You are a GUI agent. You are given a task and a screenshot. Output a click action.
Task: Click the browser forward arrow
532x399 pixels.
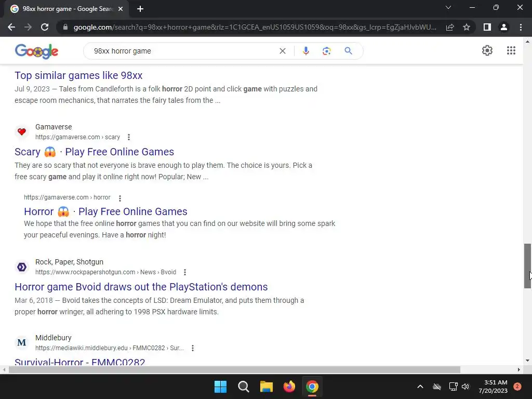pos(28,27)
